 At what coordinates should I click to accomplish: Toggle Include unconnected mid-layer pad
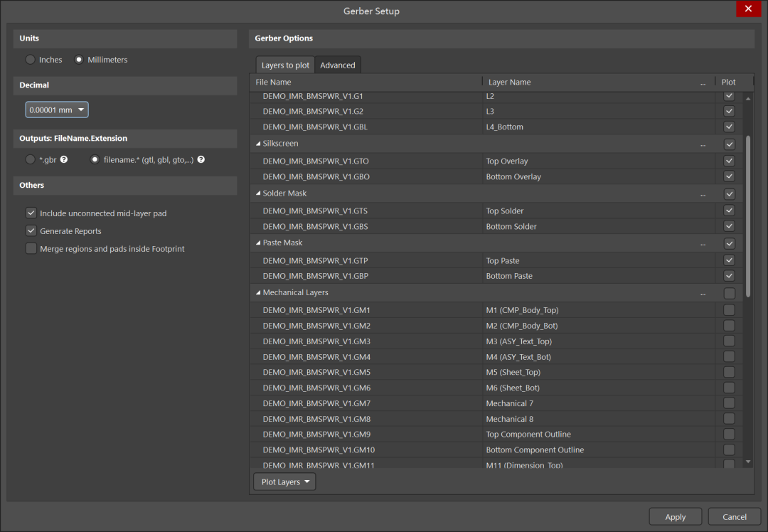[31, 213]
